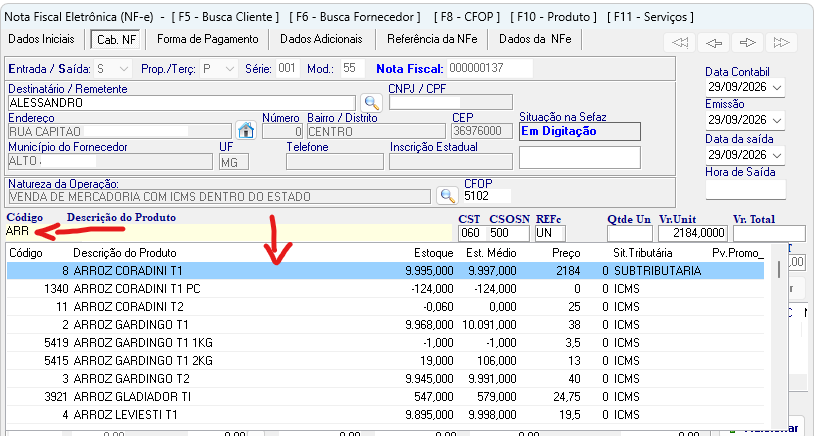Open the Natureza da Operação search magnifier
The width and height of the screenshot is (818, 436).
point(447,196)
